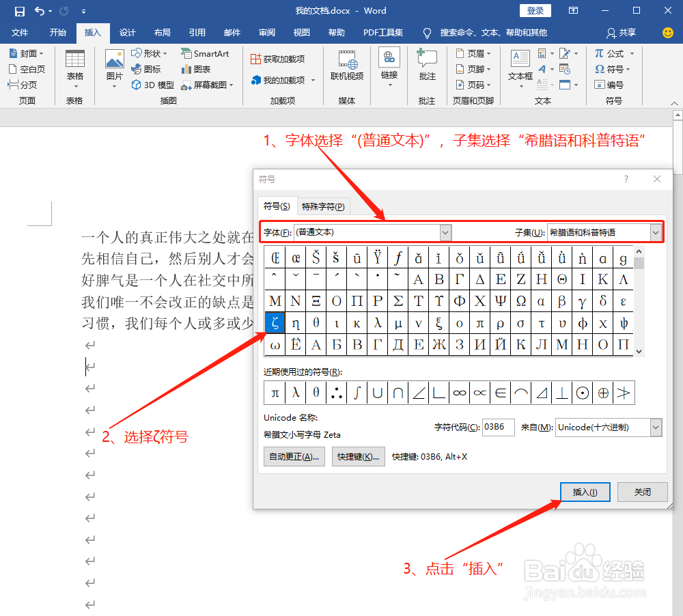This screenshot has width=683, height=616.
Task: Insert a blank page with 空白页
Action: (27, 69)
